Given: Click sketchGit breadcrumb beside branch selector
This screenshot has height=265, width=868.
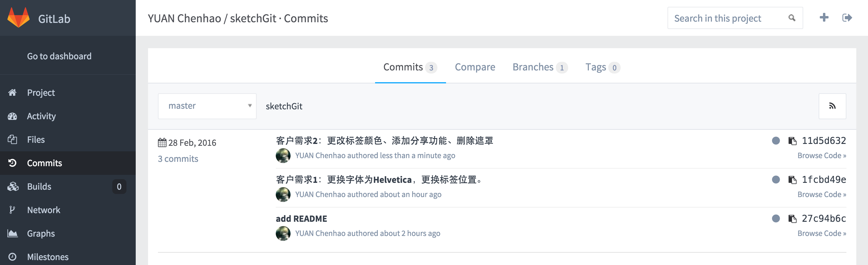Looking at the screenshot, I should (284, 106).
